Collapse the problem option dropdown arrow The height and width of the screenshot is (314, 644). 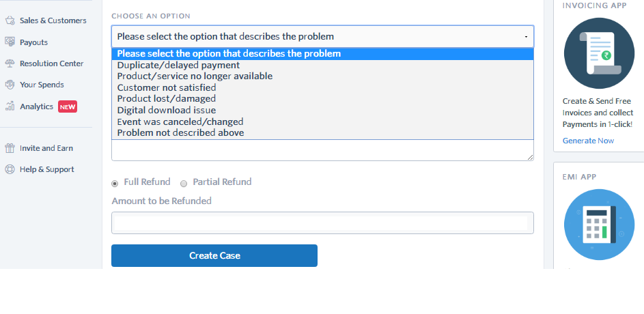click(x=526, y=37)
